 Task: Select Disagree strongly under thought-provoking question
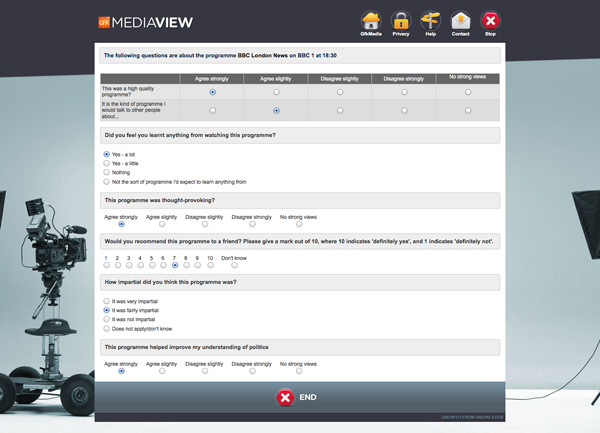252,224
